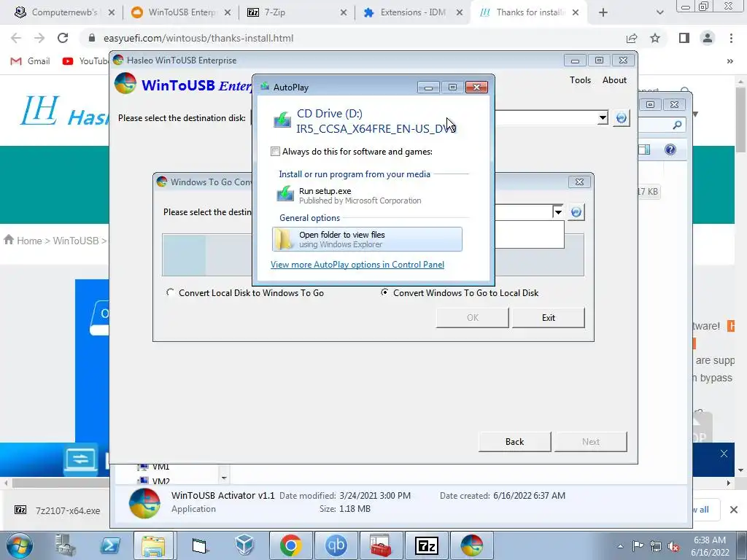Click WinToUSB breadcrumb link

(76, 241)
